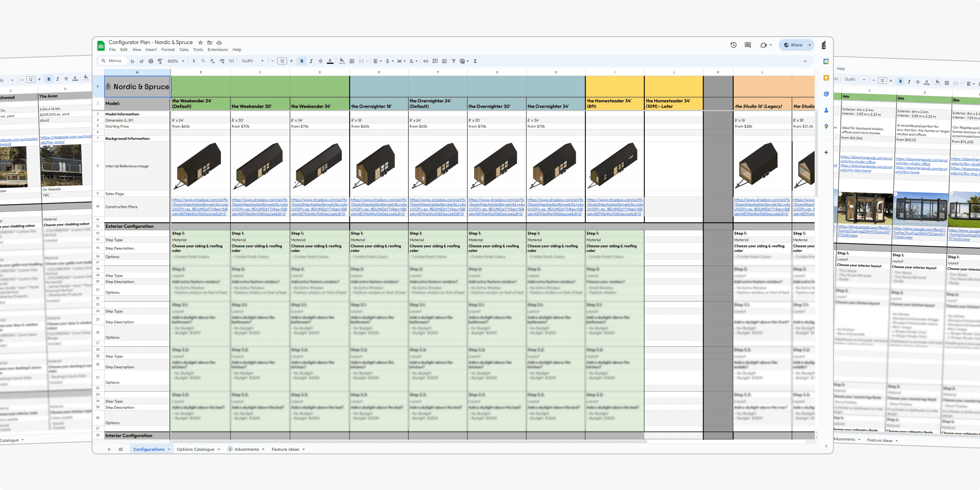Toggle bold formatting in main window
This screenshot has width=980, height=490.
[302, 61]
